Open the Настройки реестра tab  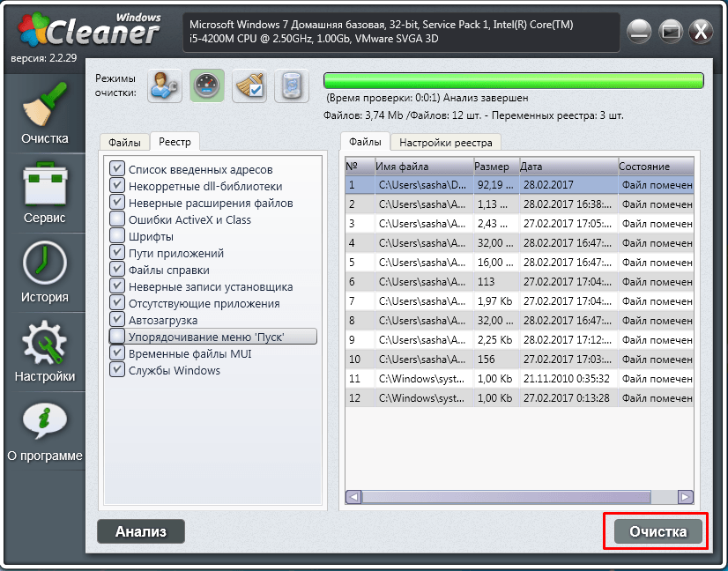(x=446, y=143)
